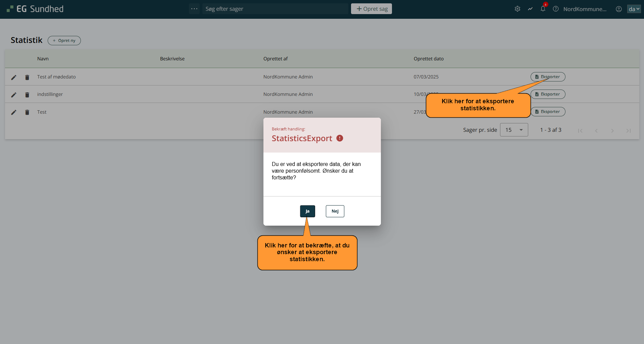Click the settings gear icon

coord(517,9)
